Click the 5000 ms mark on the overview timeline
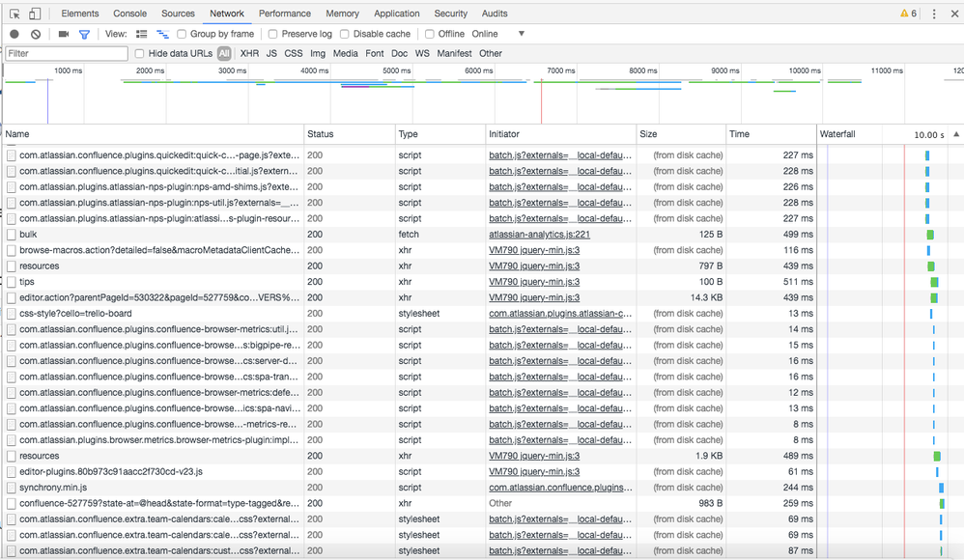 pos(396,70)
